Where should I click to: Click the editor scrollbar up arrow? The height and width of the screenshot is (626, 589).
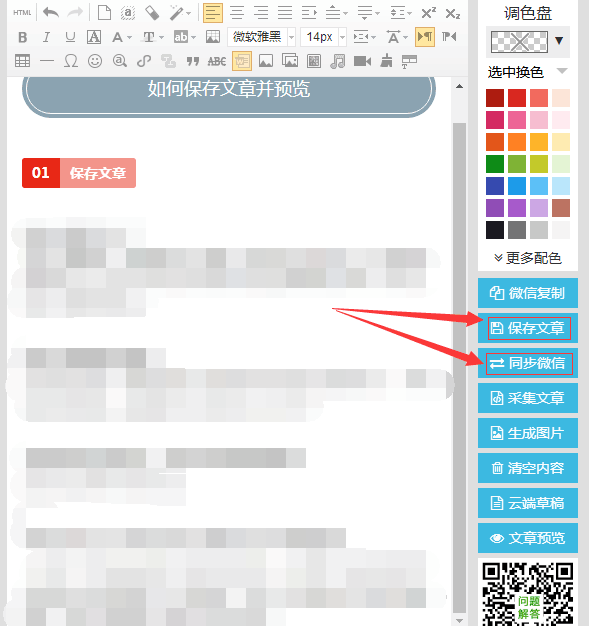pyautogui.click(x=460, y=86)
